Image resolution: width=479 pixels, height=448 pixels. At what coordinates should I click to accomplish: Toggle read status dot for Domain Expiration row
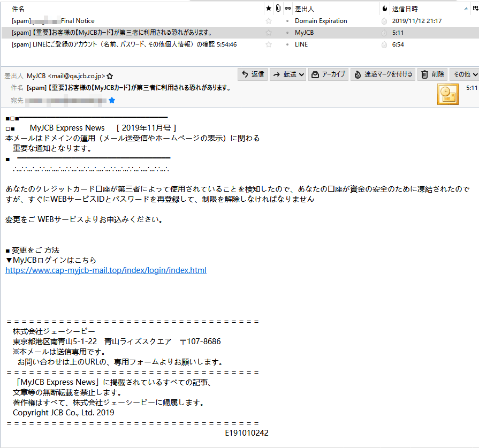[287, 21]
